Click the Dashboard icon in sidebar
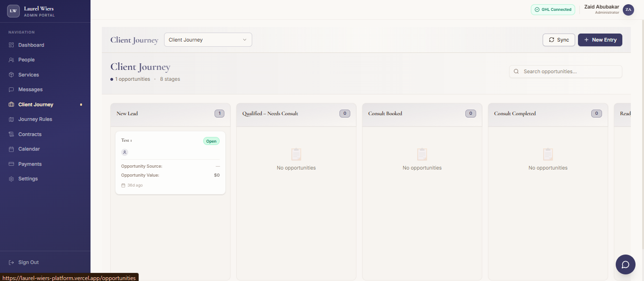The width and height of the screenshot is (644, 281). point(11,45)
